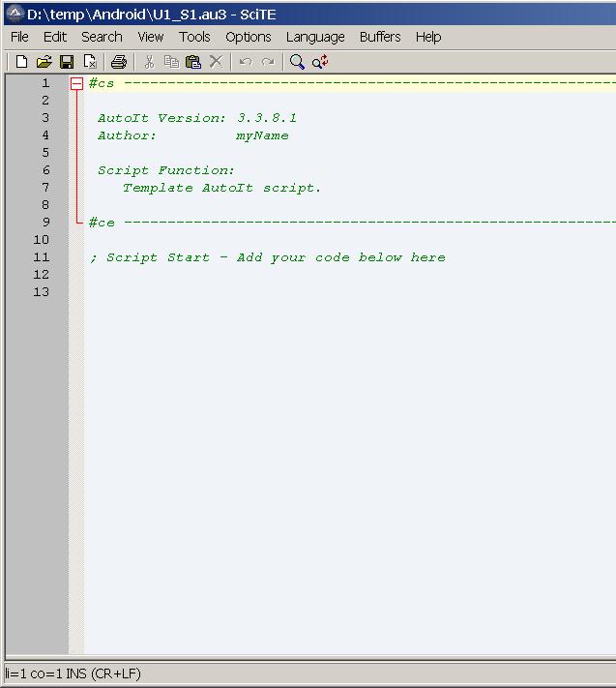Print the document via printer icon
The height and width of the screenshot is (688, 616).
[119, 62]
